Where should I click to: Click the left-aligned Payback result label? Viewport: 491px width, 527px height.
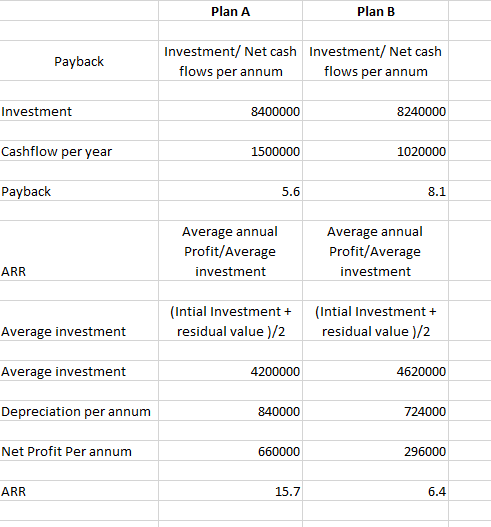[x=26, y=192]
